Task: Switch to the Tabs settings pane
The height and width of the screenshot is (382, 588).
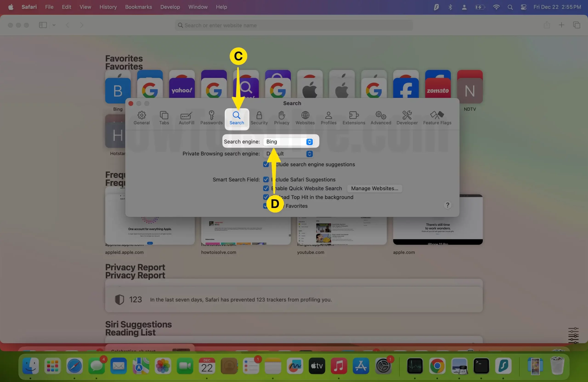Action: pyautogui.click(x=164, y=118)
